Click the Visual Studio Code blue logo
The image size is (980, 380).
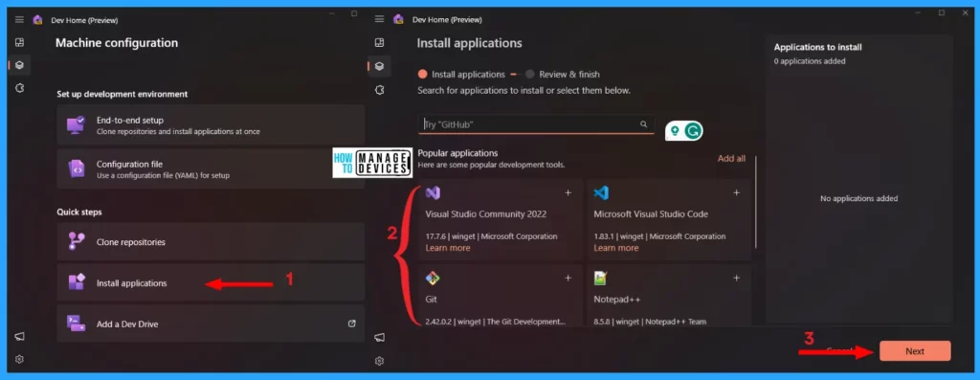pos(601,193)
